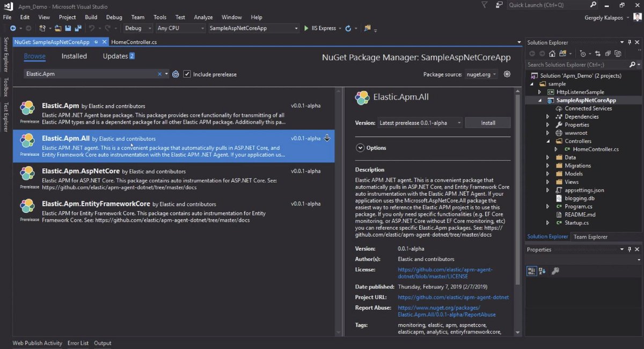Select the Home icon in Solution Explorer
Viewport: 644px width, 349px height.
coord(552,53)
